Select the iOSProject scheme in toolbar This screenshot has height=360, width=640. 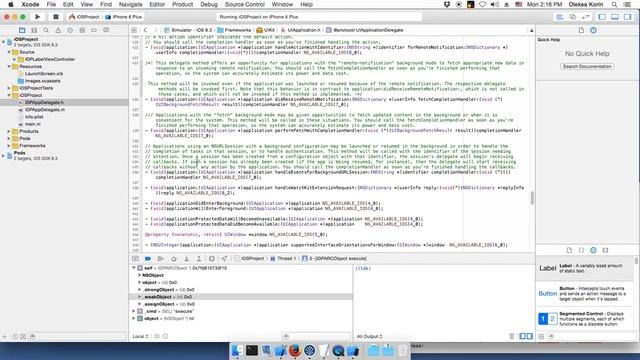coord(84,17)
